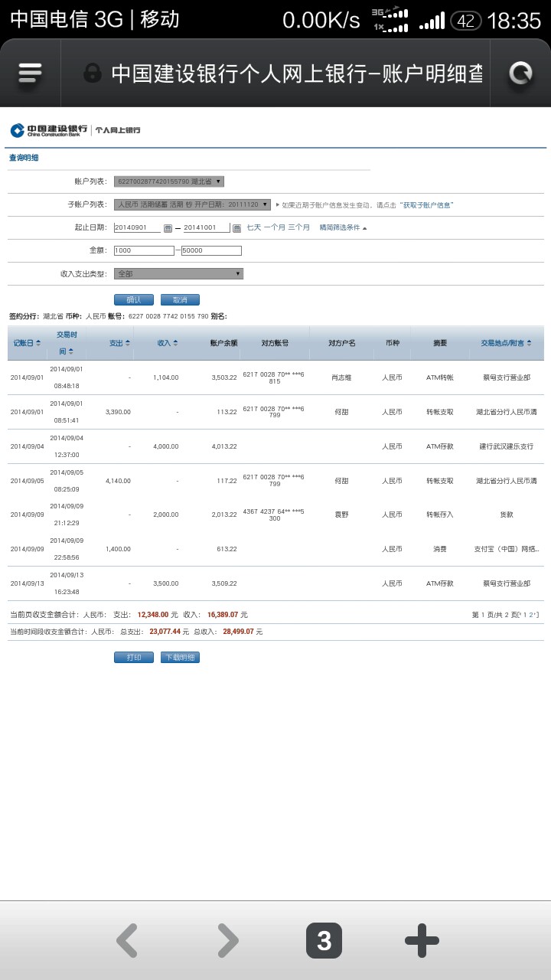Sort by 收入 column header
Image resolution: width=551 pixels, height=980 pixels.
click(168, 343)
